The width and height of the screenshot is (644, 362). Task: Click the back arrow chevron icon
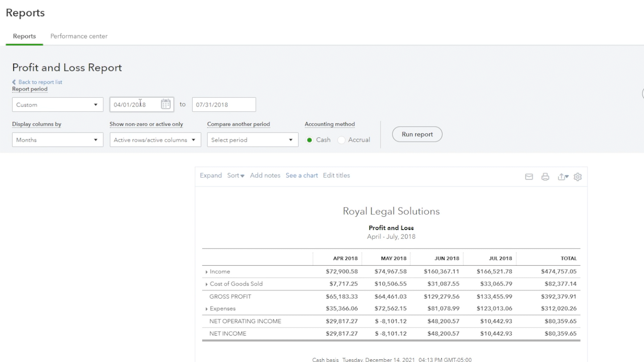point(14,82)
